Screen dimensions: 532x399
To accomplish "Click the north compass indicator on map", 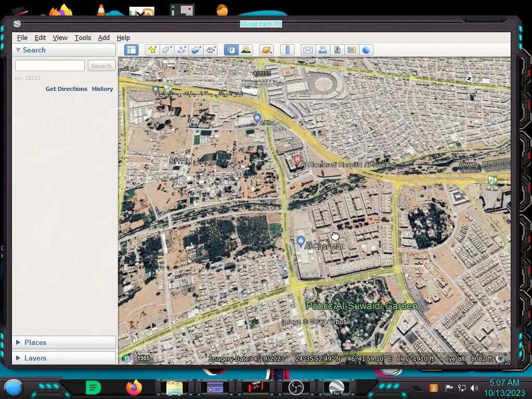I will coord(469,79).
